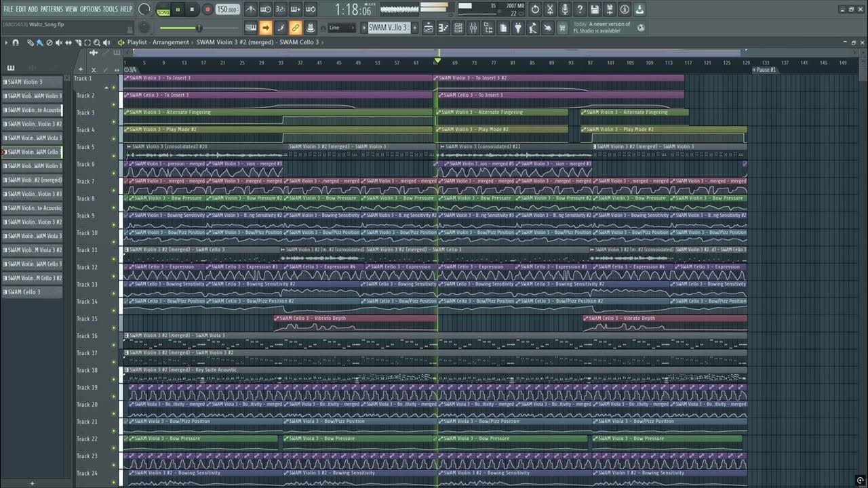Mute Track 2 using its green light
Image resolution: width=868 pixels, height=488 pixels.
click(113, 104)
